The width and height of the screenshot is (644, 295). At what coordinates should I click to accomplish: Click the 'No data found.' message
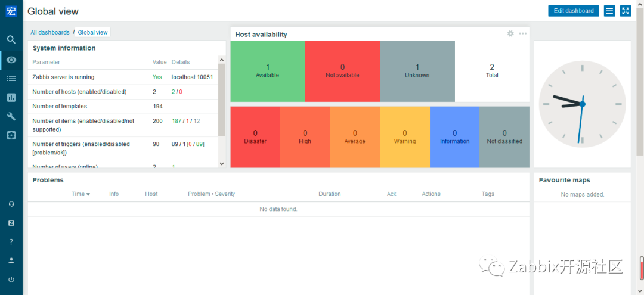[278, 209]
